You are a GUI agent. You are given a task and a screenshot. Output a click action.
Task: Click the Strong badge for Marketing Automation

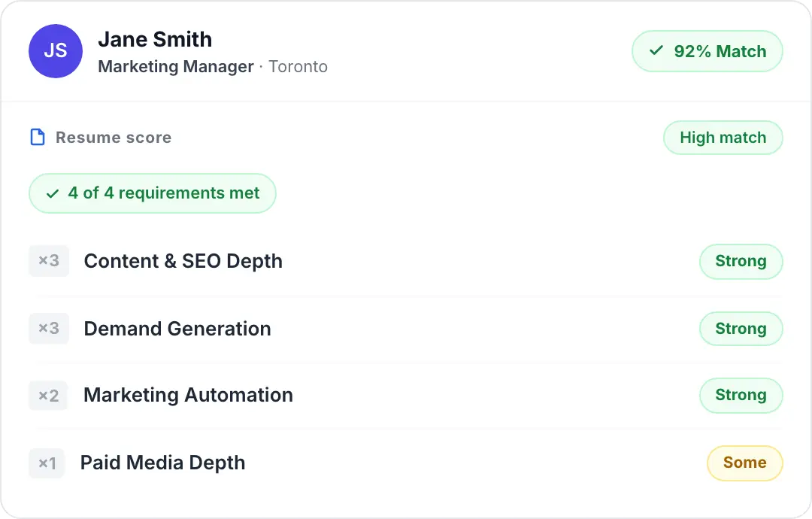tap(741, 395)
